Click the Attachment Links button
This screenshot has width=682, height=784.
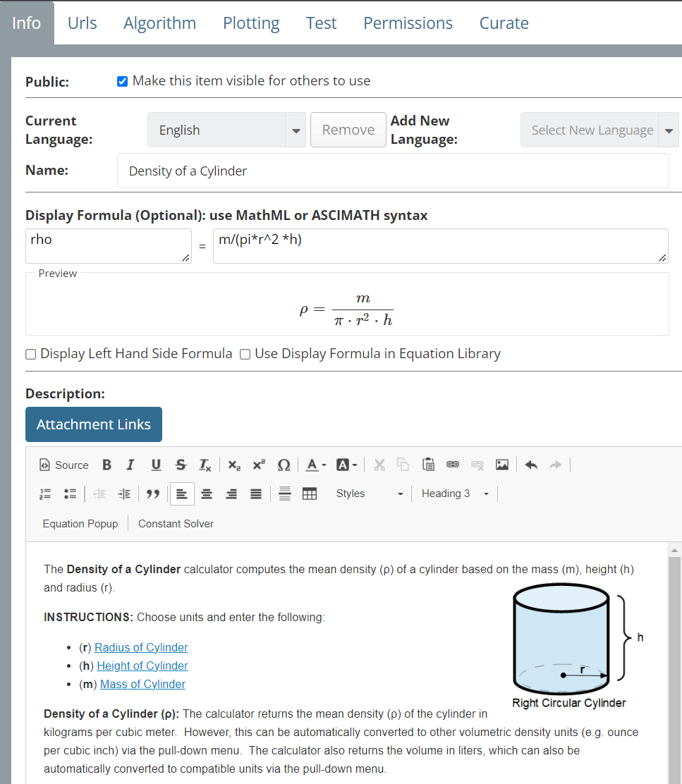tap(94, 424)
